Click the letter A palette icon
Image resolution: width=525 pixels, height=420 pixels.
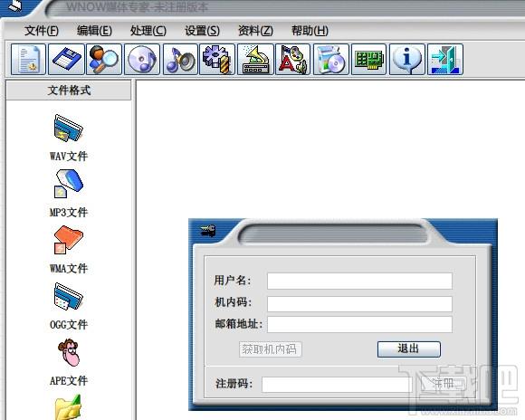click(293, 59)
